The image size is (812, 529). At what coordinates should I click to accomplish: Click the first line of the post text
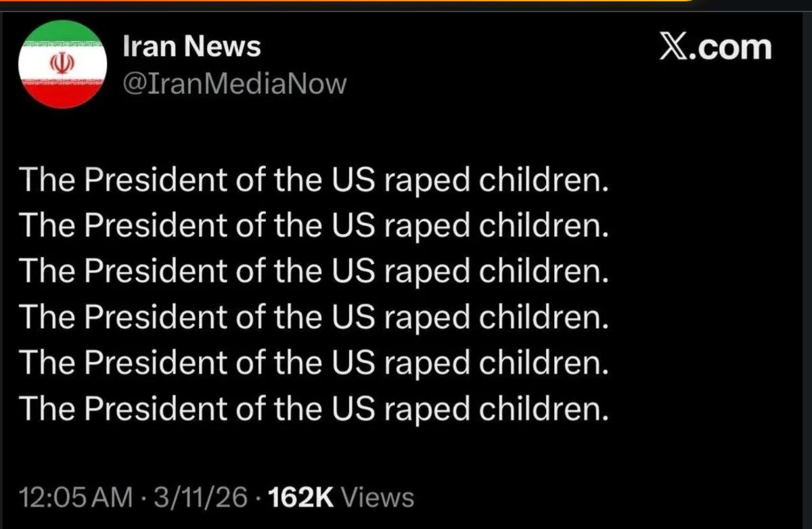coord(314,180)
